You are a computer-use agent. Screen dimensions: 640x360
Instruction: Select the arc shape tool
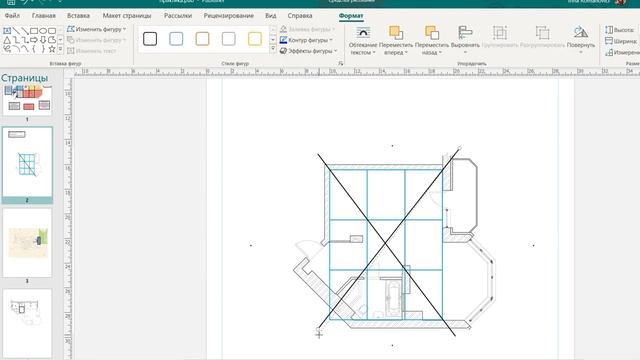[x=16, y=49]
